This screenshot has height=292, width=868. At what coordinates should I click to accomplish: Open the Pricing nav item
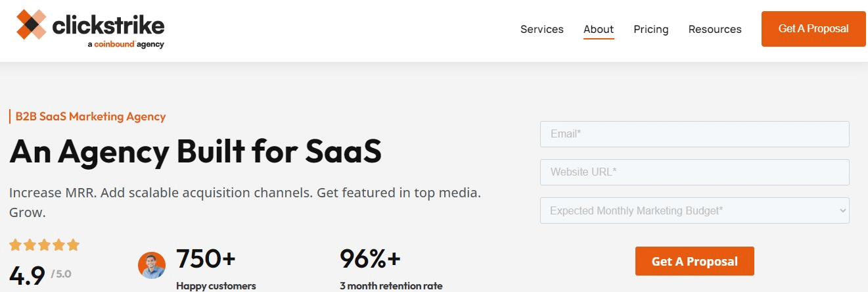point(651,29)
